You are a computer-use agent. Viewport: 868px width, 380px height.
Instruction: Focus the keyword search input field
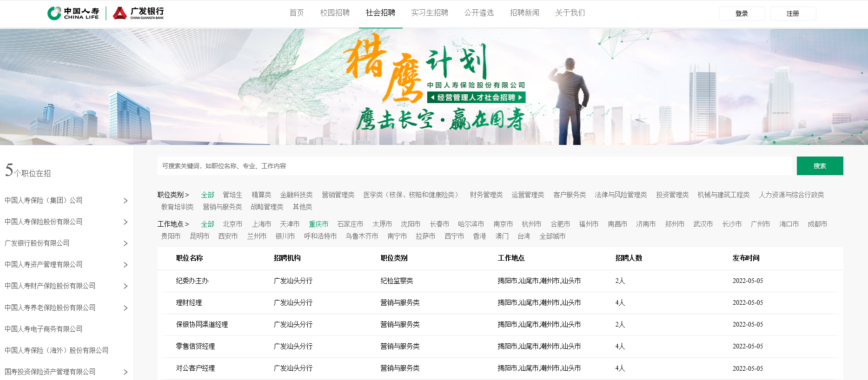475,166
